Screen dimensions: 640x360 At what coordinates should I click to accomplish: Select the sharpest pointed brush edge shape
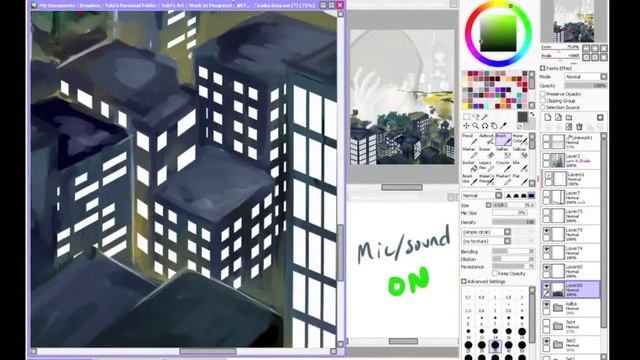tap(509, 196)
